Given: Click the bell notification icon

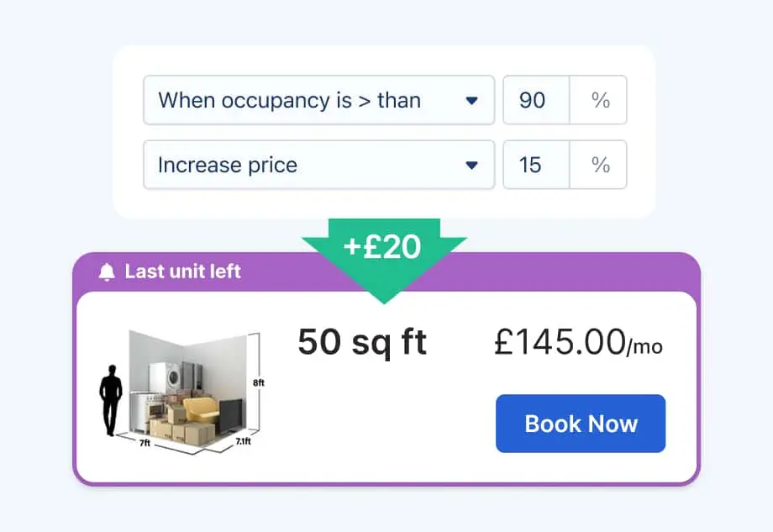Looking at the screenshot, I should pyautogui.click(x=108, y=271).
